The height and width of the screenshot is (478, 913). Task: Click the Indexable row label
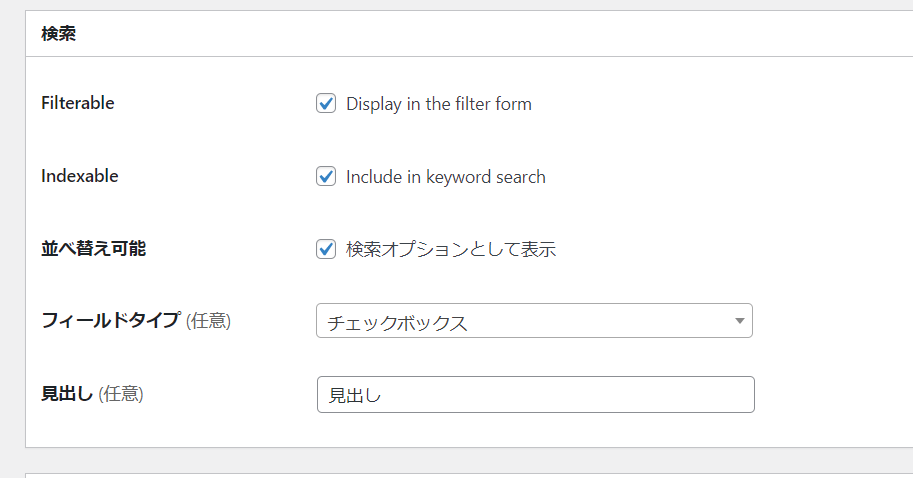(80, 176)
